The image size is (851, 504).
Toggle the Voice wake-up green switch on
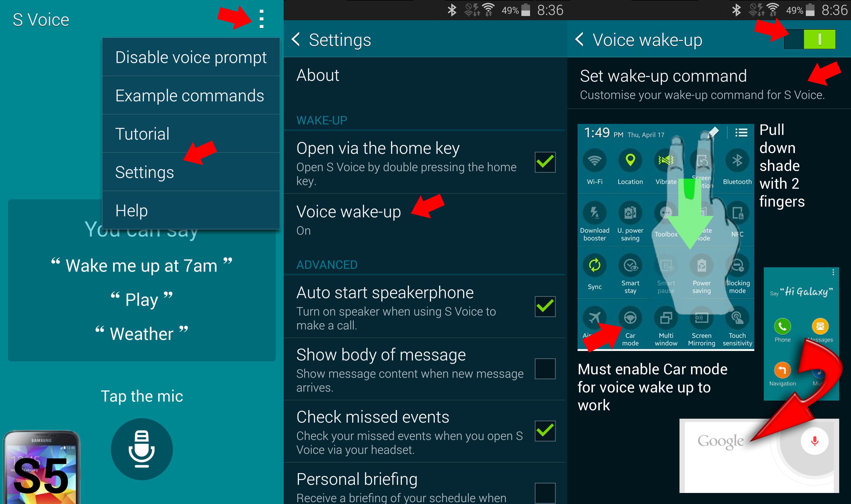pyautogui.click(x=824, y=40)
